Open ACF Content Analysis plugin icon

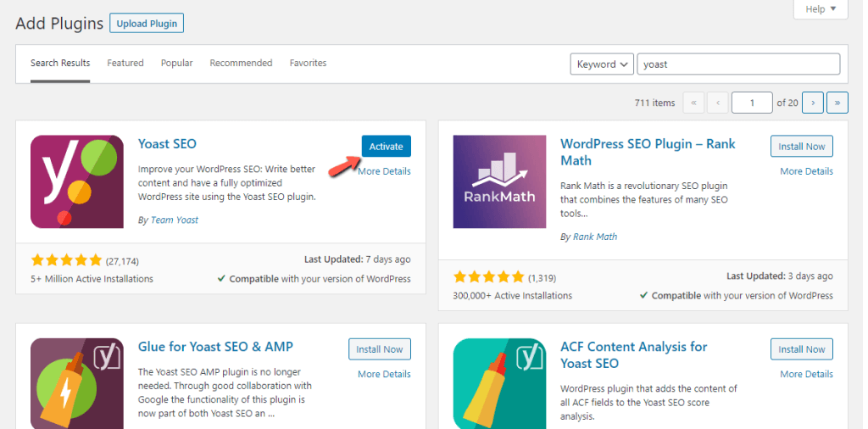pyautogui.click(x=499, y=383)
